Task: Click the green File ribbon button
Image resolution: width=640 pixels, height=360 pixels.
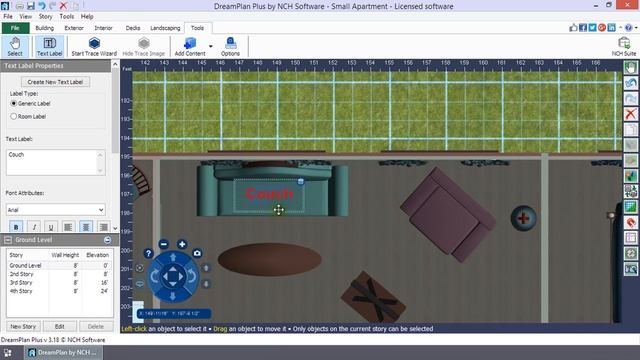Action: coord(15,28)
